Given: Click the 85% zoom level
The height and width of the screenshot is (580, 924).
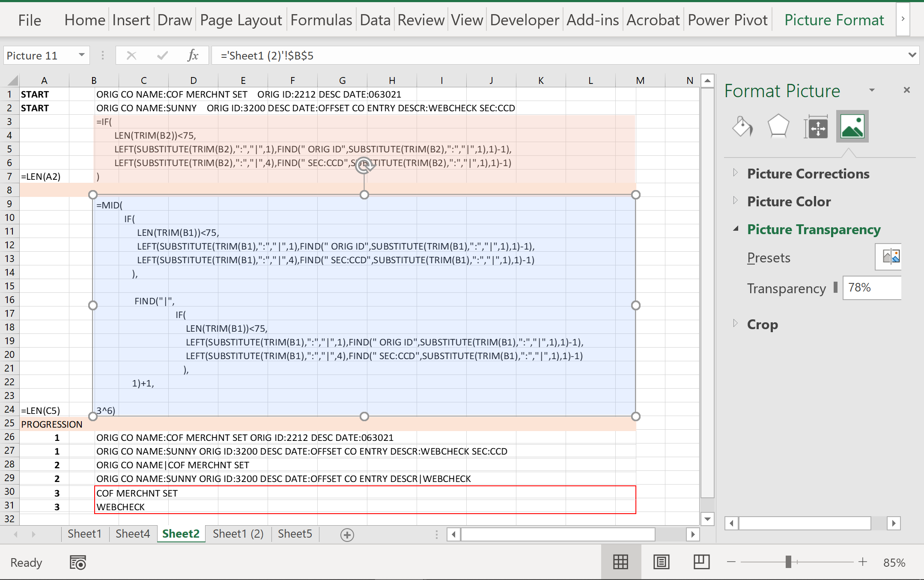Looking at the screenshot, I should [x=894, y=562].
